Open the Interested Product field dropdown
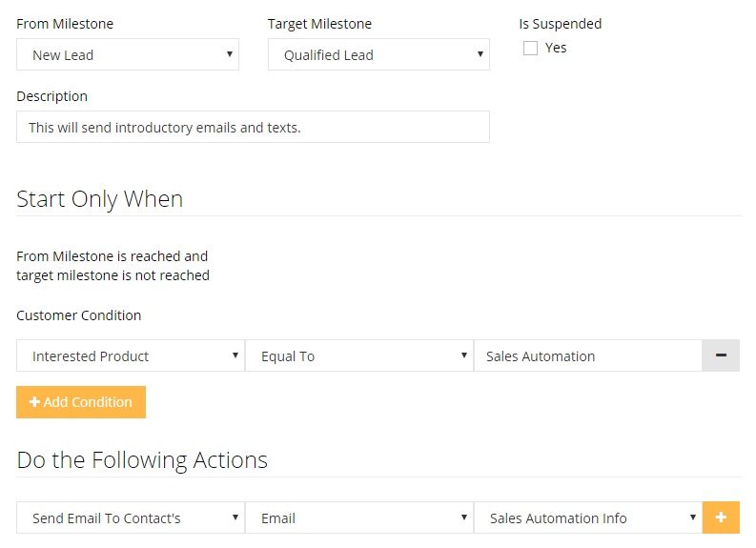This screenshot has width=756, height=548. pyautogui.click(x=130, y=356)
